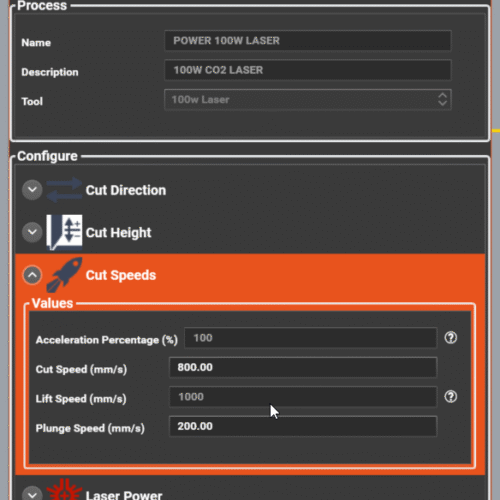Open help for Lift Speed
This screenshot has width=500, height=500.
point(451,397)
